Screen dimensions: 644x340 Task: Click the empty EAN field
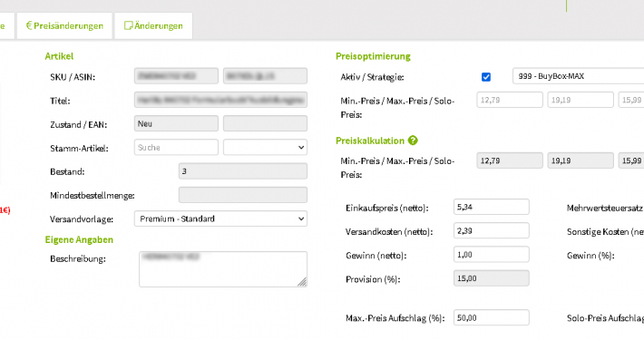coord(265,123)
